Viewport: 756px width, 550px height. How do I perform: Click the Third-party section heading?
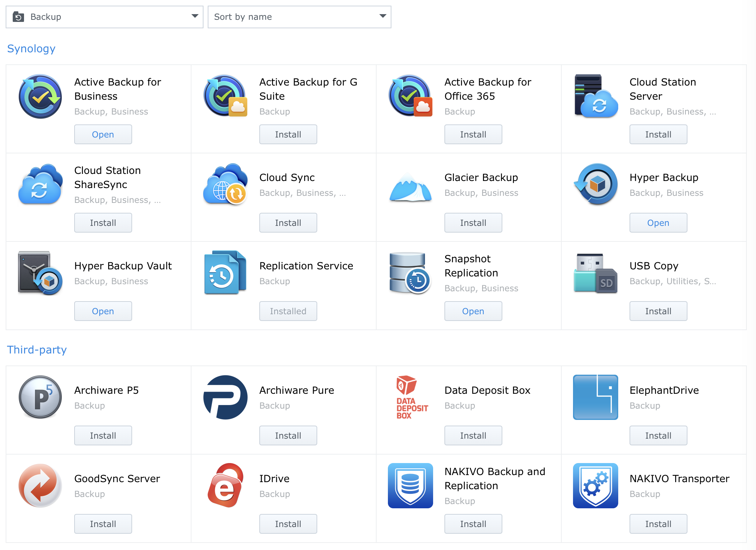[37, 350]
